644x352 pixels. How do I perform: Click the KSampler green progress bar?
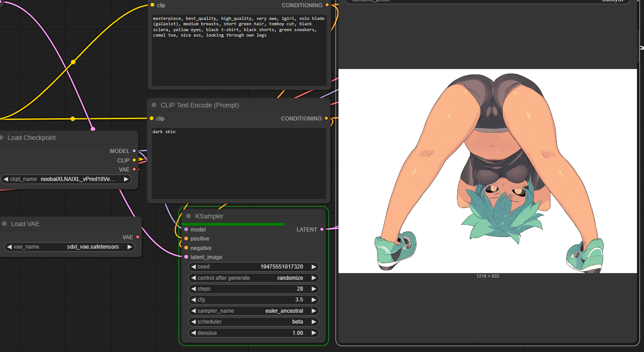[x=233, y=224]
